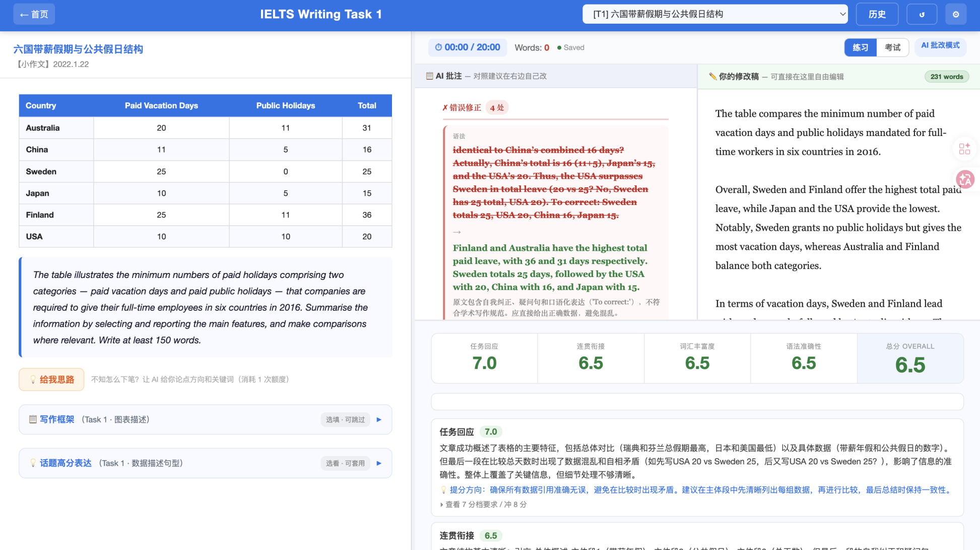Select the 总分 OVERALL 6.5 score card
Viewport: 980px width, 550px height.
click(x=910, y=359)
